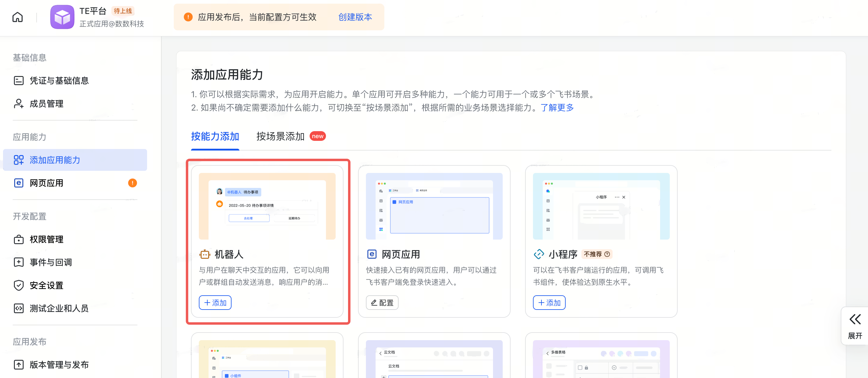This screenshot has width=868, height=378.
Task: Open 权限管理 page
Action: click(75, 239)
